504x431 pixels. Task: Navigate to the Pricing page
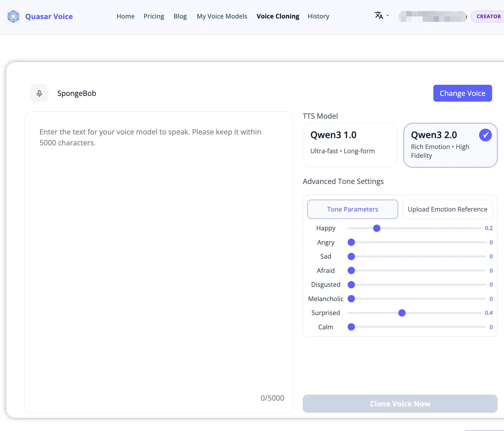[154, 16]
